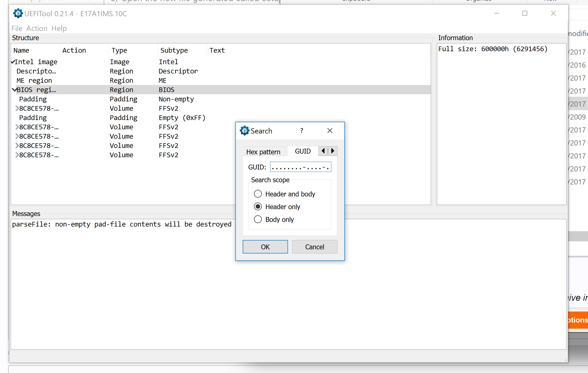The width and height of the screenshot is (588, 373).
Task: Click the GUID input field
Action: point(300,167)
